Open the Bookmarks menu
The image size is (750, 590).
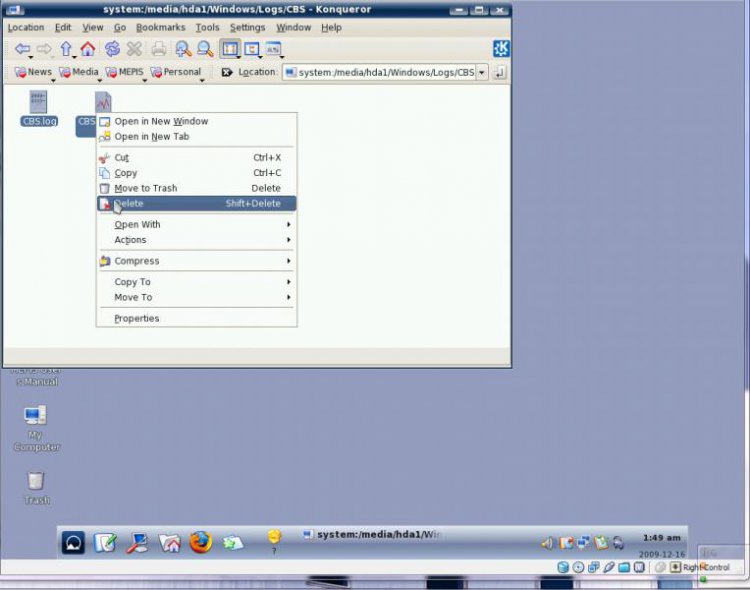tap(161, 28)
